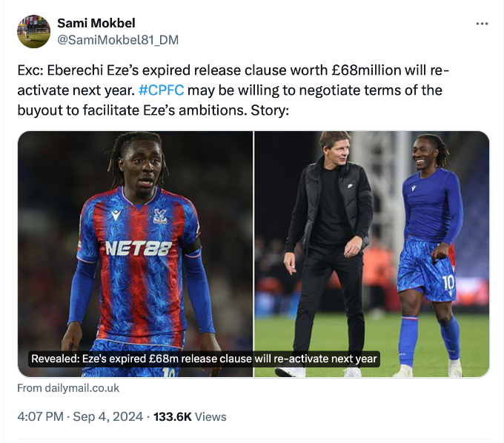Visit the "From dailymail.co.uk" source link
Screen dimensions: 504x443
pos(67,388)
